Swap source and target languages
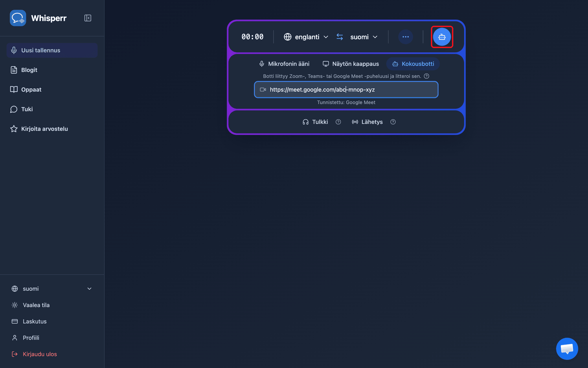588x368 pixels. tap(340, 37)
